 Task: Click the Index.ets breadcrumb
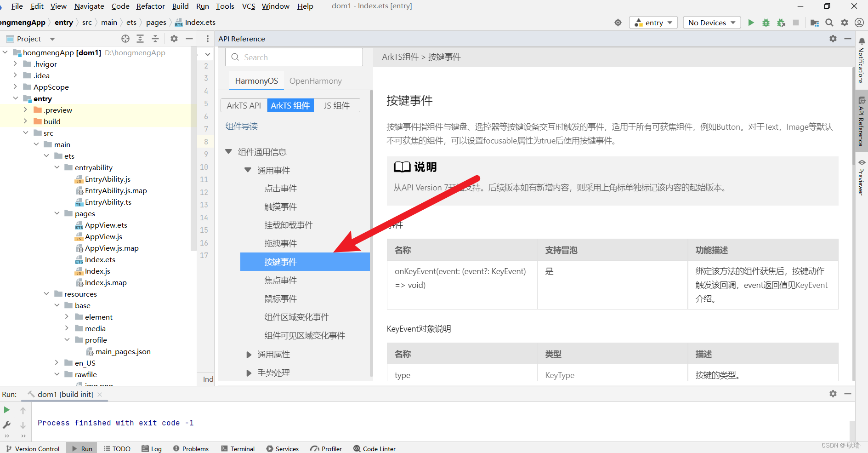tap(195, 22)
